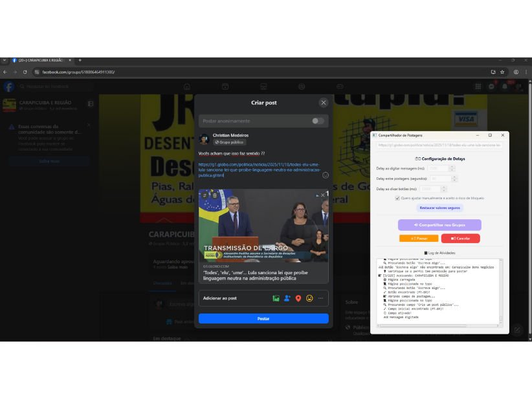Screen dimensions: 532x399
Task: Toggle Postar anonimamente switch
Action: [x=317, y=121]
